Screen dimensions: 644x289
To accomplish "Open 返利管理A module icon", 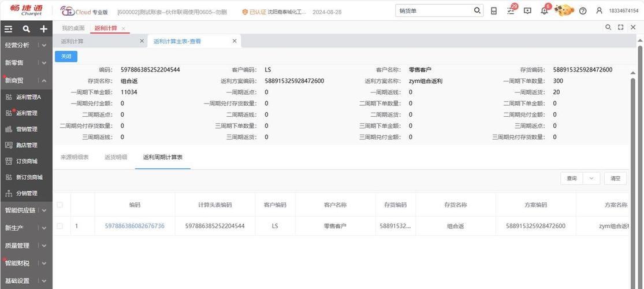I will tap(9, 98).
